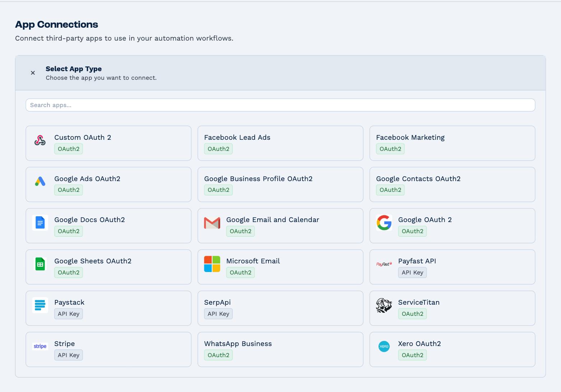Click the Payfast API title
The image size is (561, 392).
[417, 261]
